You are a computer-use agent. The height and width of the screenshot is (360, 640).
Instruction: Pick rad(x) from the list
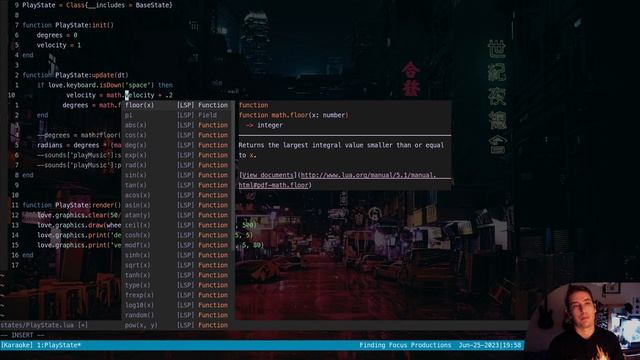click(x=178, y=165)
